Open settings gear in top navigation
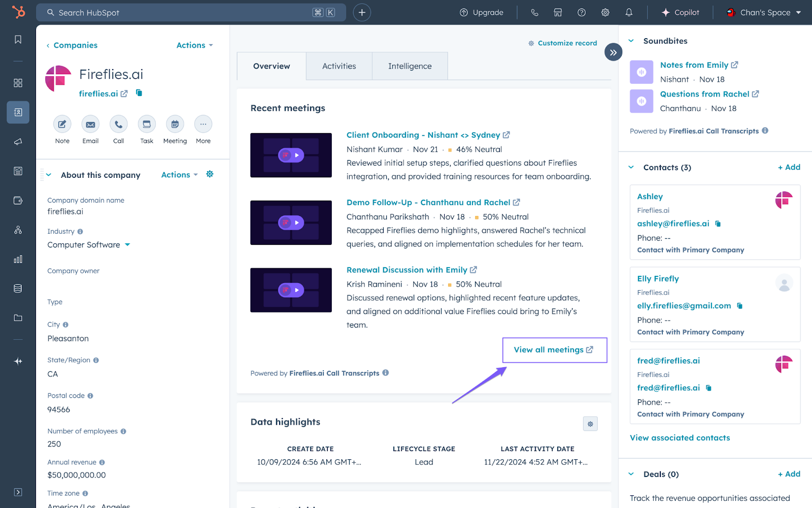 [x=605, y=13]
